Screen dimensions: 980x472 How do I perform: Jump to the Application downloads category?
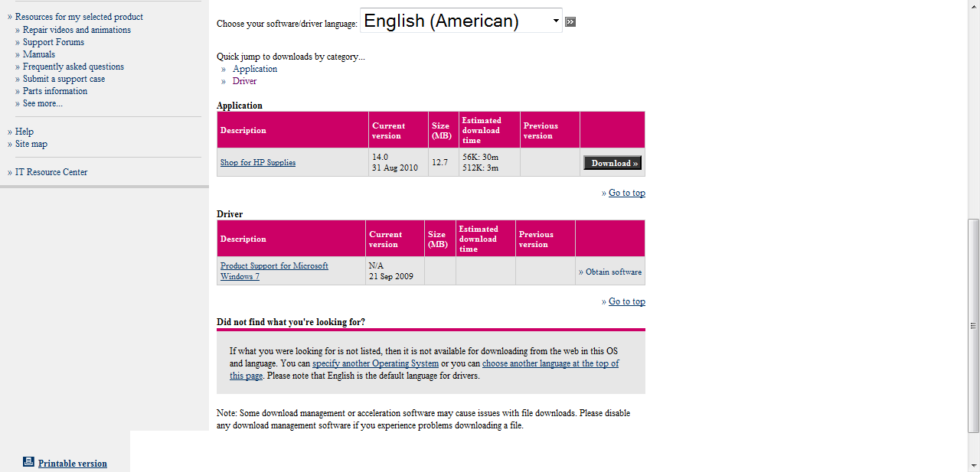tap(255, 69)
